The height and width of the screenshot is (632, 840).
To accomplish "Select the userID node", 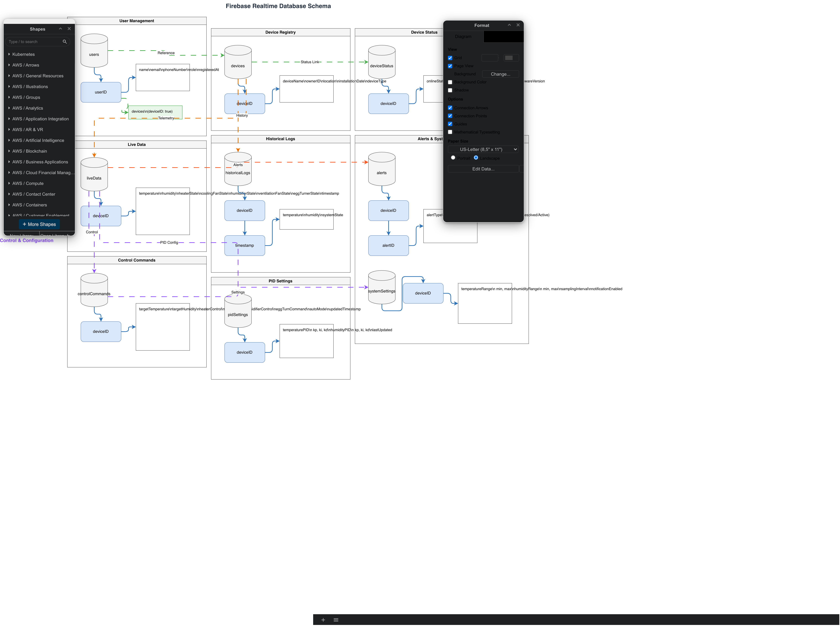I will (101, 92).
